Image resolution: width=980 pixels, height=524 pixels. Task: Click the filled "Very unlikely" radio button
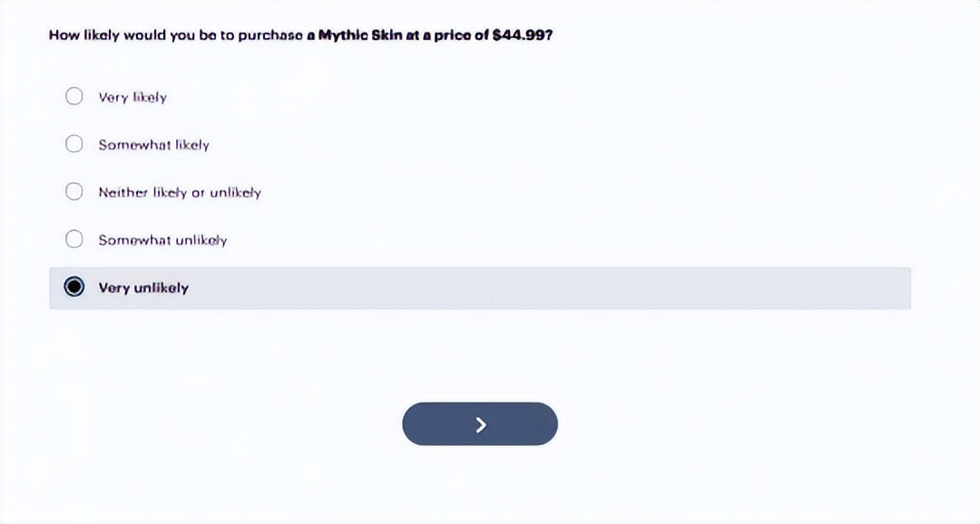pyautogui.click(x=74, y=287)
